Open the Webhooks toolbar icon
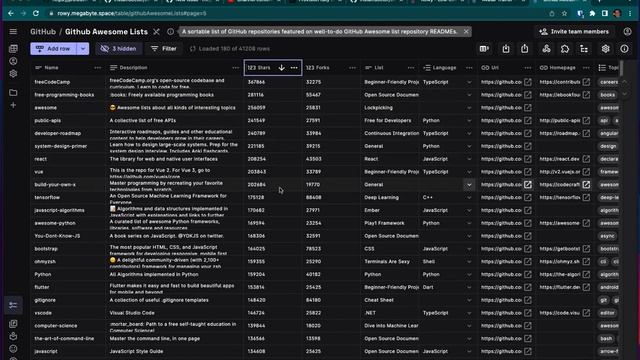The image size is (640, 360). click(x=546, y=49)
